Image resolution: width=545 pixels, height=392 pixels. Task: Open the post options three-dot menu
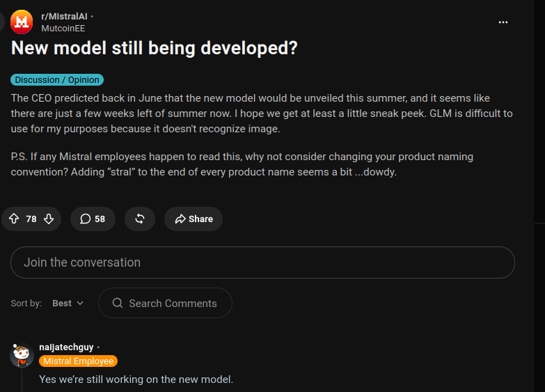coord(503,22)
